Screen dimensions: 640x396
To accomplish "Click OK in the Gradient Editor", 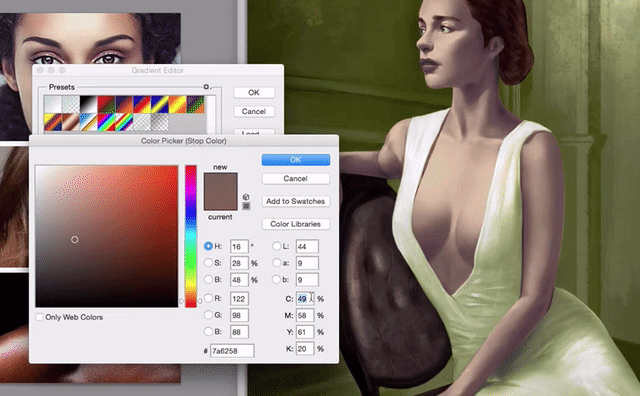I will tap(254, 93).
